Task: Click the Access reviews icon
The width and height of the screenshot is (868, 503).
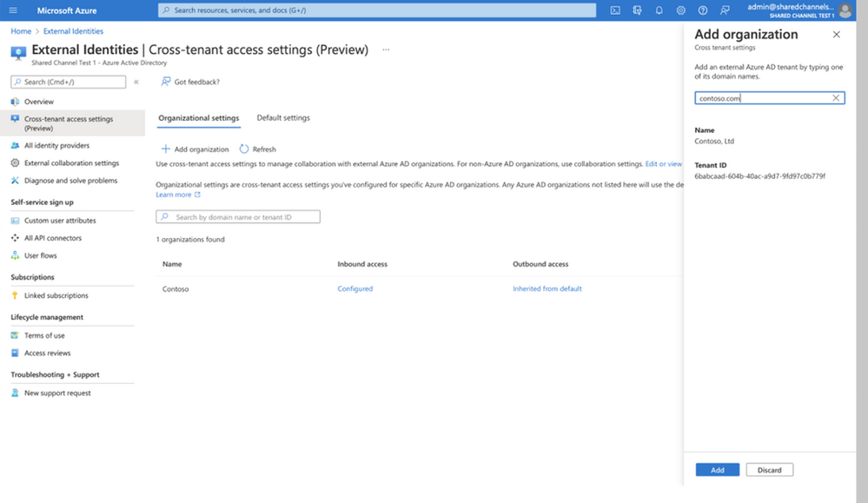Action: (x=15, y=353)
